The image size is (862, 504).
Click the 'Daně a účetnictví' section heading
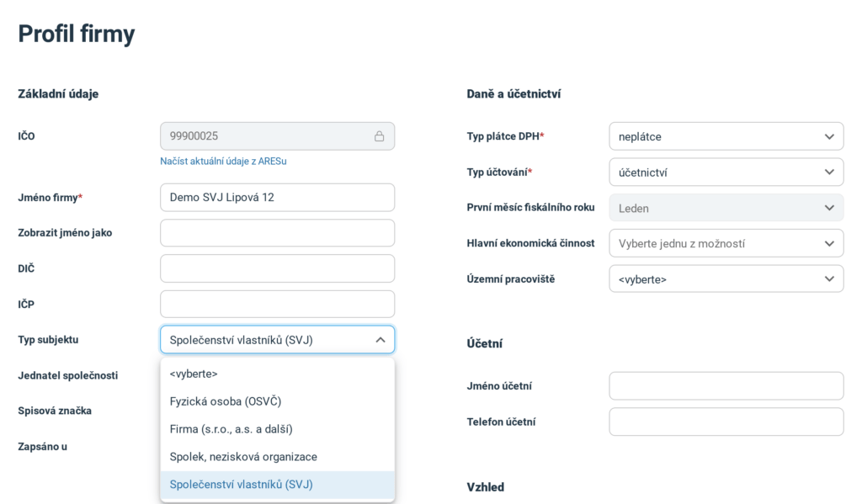click(x=513, y=94)
